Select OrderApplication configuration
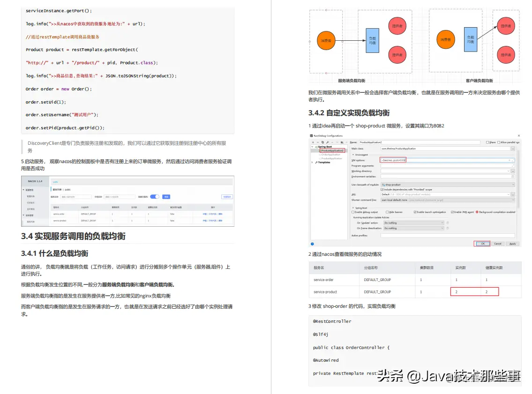 331,155
